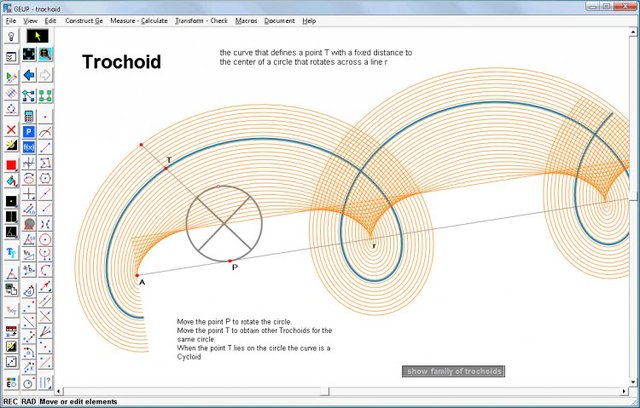
Task: Click the vertical scrollbar up arrow
Action: click(634, 31)
